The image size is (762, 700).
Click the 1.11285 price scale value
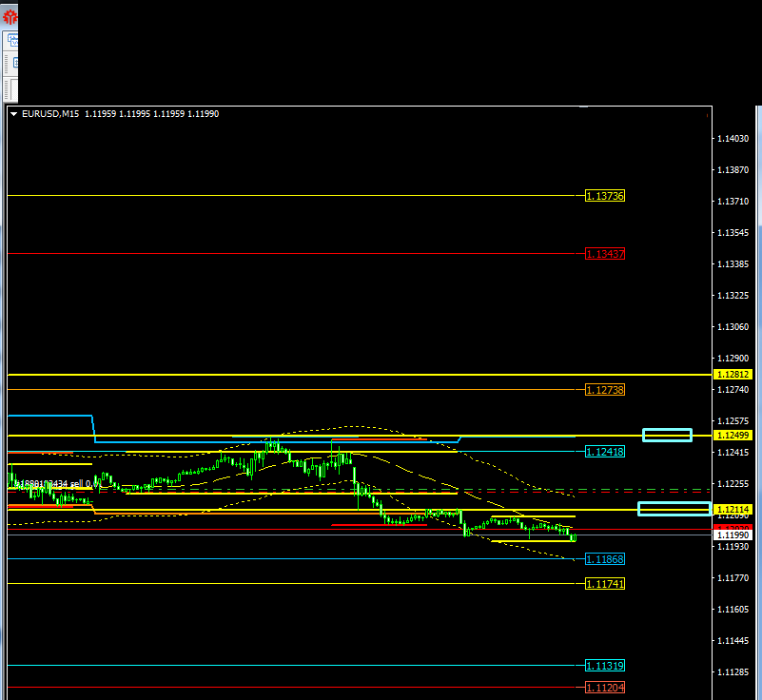(733, 672)
